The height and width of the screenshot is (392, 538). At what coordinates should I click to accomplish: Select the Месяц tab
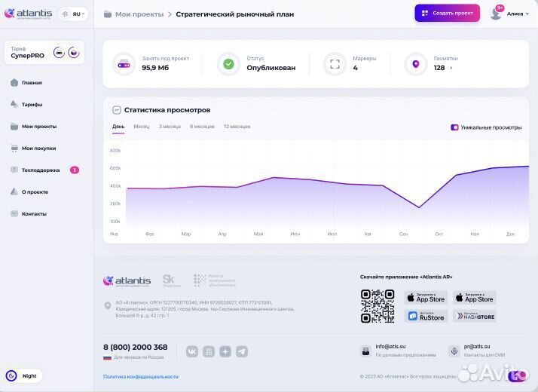[x=142, y=127]
